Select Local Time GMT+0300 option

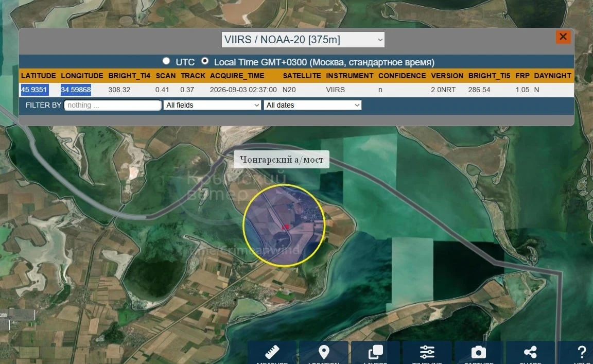click(205, 61)
